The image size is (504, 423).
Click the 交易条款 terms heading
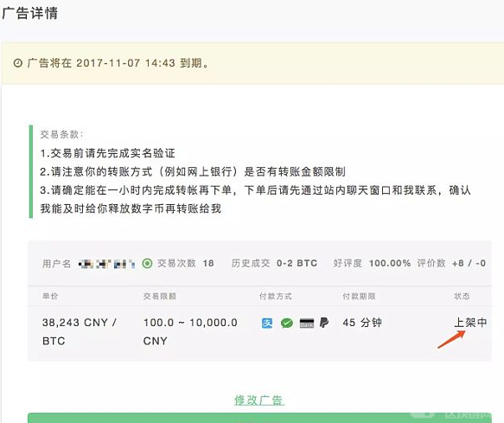click(61, 134)
